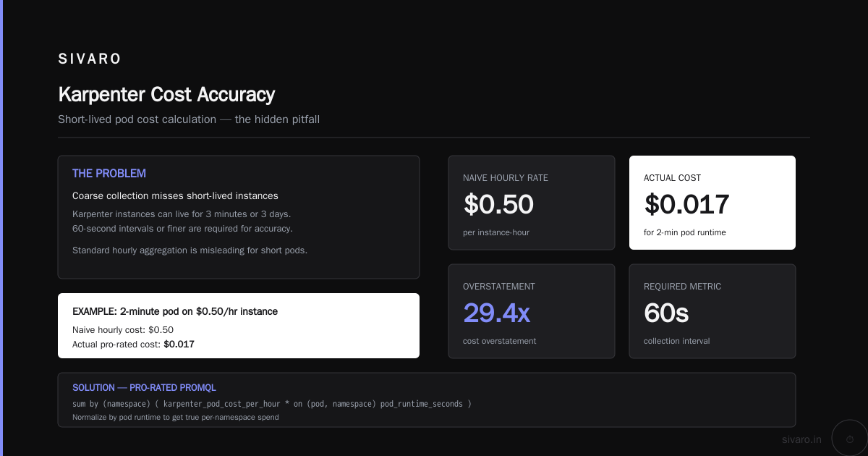
Task: Click "THE PROBLEM" card heading
Action: [109, 174]
